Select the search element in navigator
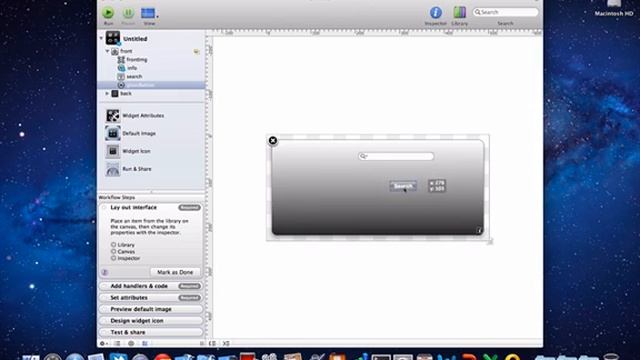The image size is (640, 360). (x=151, y=76)
